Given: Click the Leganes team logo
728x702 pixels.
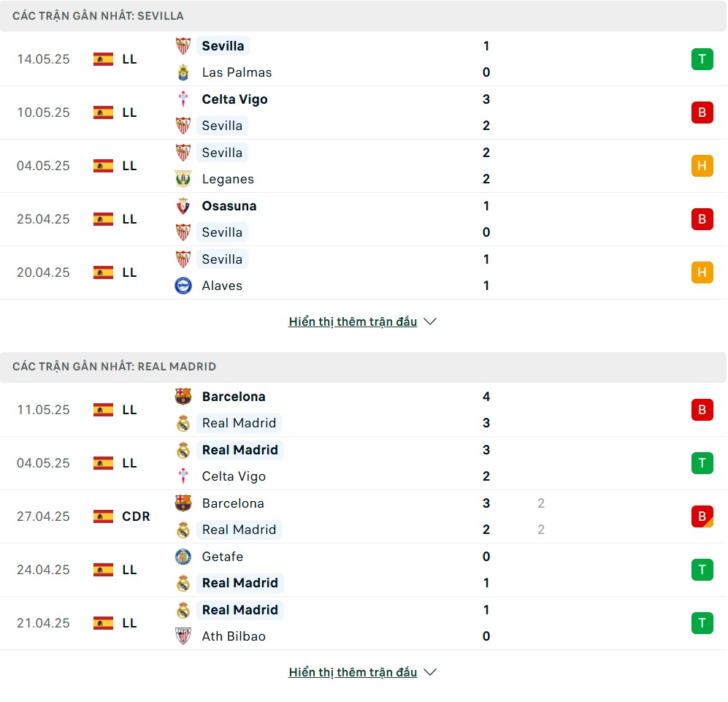Looking at the screenshot, I should point(183,179).
